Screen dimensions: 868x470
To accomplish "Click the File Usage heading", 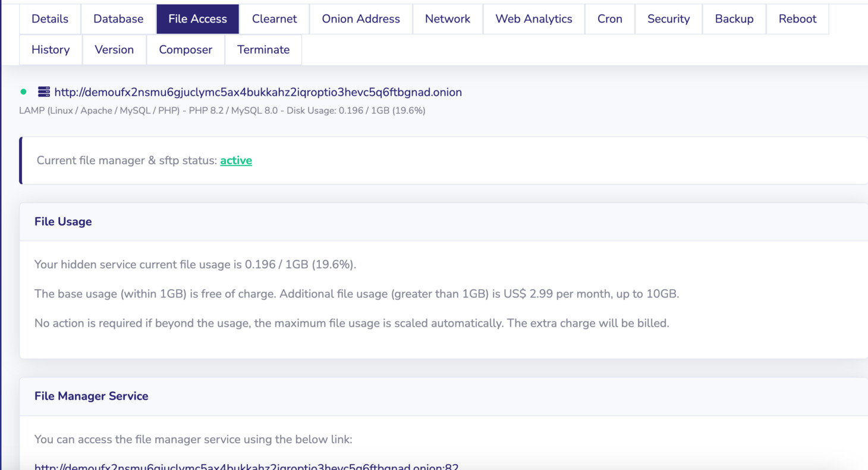I will pos(63,221).
